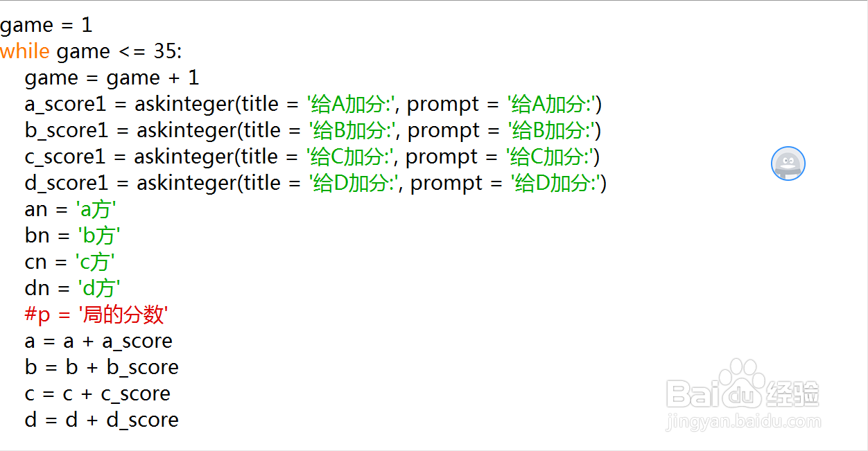Click the line 'b = b + b_score'
The height and width of the screenshot is (451, 868).
[x=101, y=367]
